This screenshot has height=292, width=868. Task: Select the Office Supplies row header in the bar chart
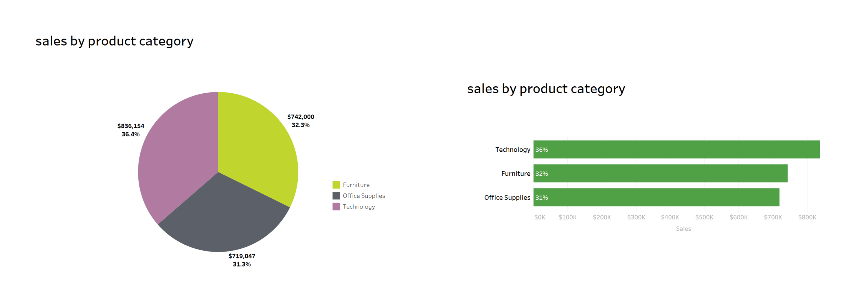coord(507,198)
